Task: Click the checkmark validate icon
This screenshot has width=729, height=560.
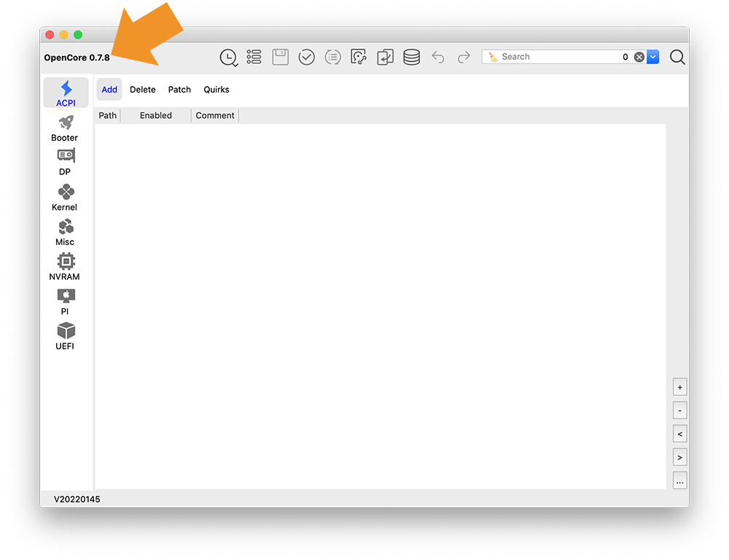Action: pyautogui.click(x=307, y=57)
